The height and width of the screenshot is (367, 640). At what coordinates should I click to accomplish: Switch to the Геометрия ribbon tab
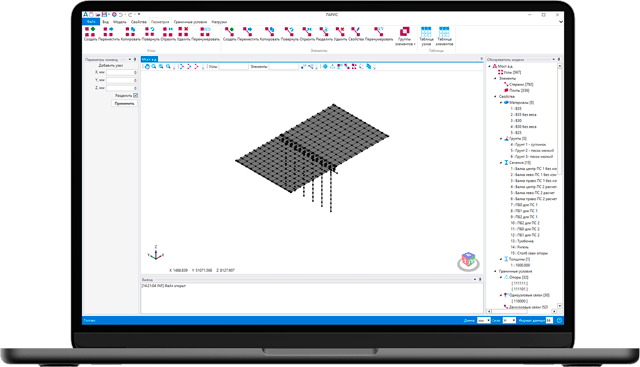pyautogui.click(x=160, y=22)
